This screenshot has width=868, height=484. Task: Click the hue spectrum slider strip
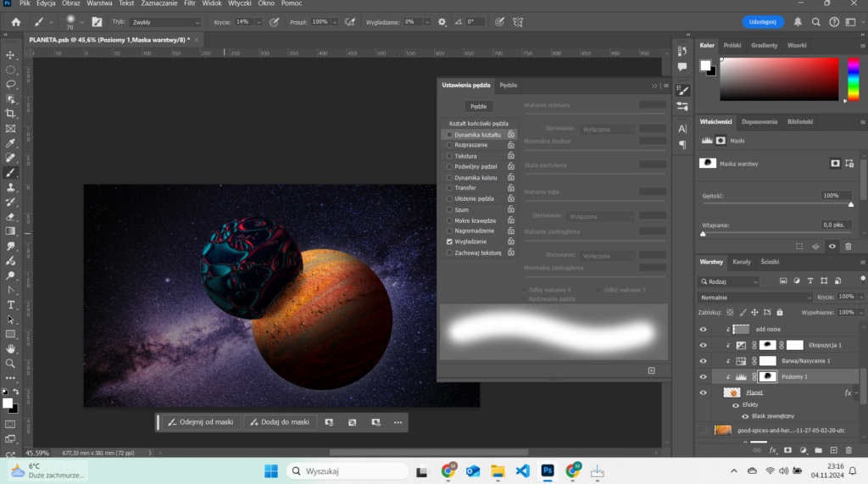tap(854, 79)
